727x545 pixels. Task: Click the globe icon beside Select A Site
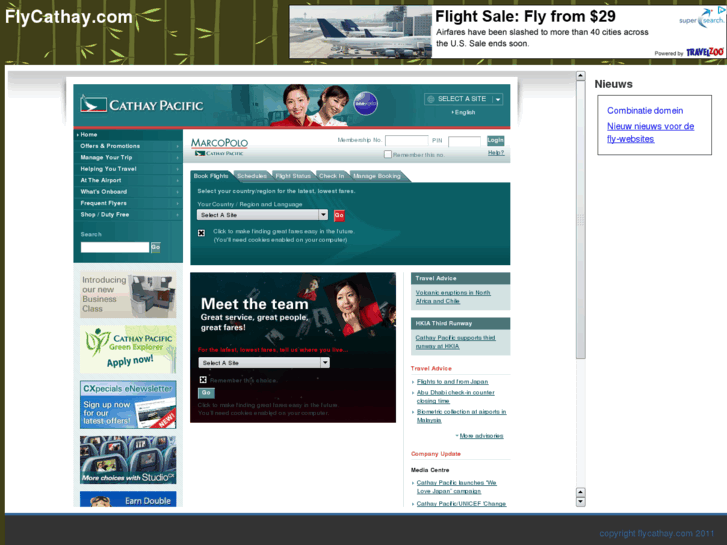point(431,99)
